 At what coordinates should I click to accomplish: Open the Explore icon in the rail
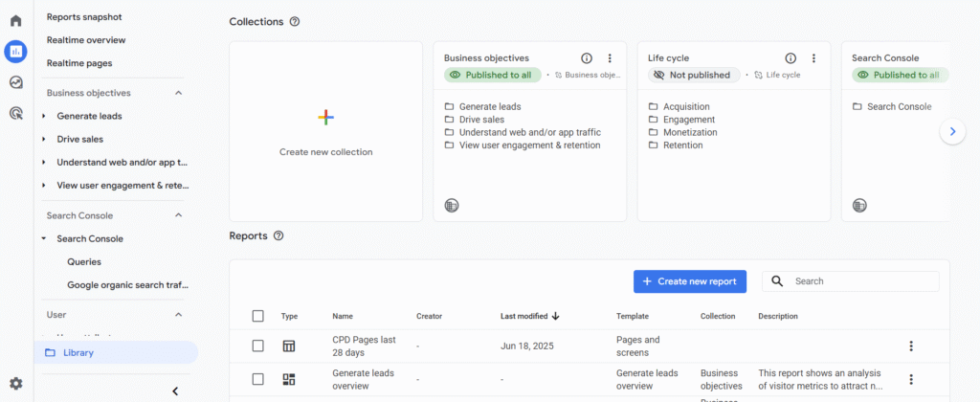(x=15, y=82)
